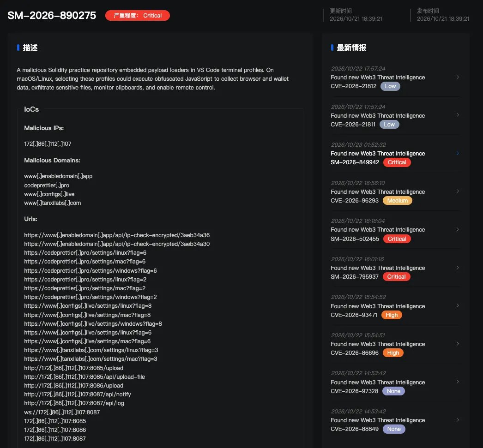The image size is (483, 448).
Task: Click malicious IP 172[.]86[.]112[.]107
Action: click(x=48, y=143)
